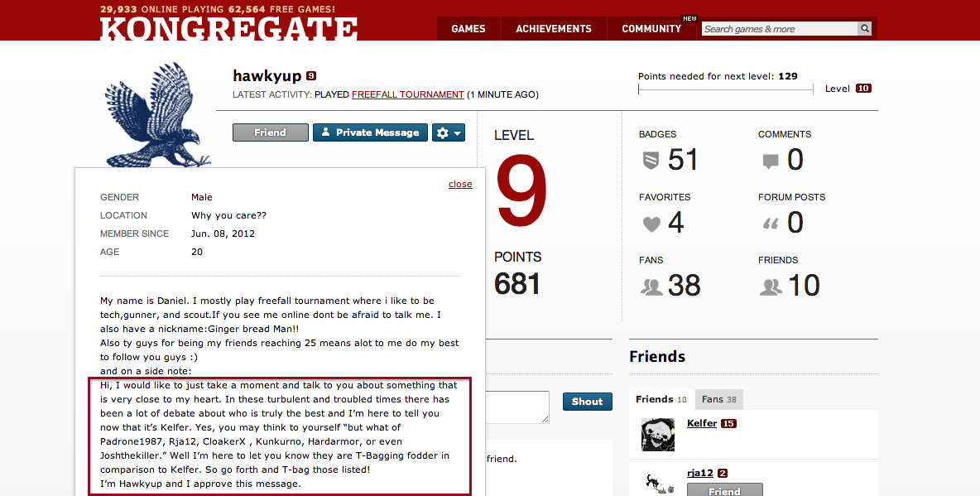Click the online players count banner text
The height and width of the screenshot is (496, 980).
[218, 9]
